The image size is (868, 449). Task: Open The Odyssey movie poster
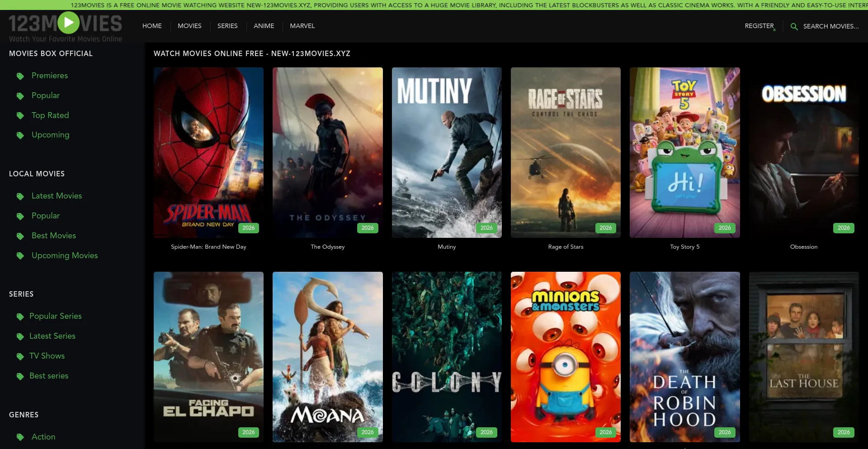pos(328,152)
